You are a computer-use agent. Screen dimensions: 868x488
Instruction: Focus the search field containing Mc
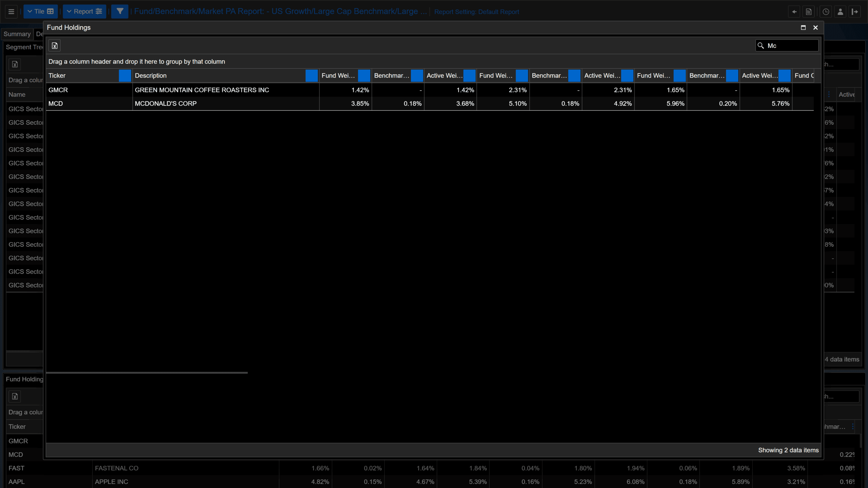pyautogui.click(x=787, y=46)
